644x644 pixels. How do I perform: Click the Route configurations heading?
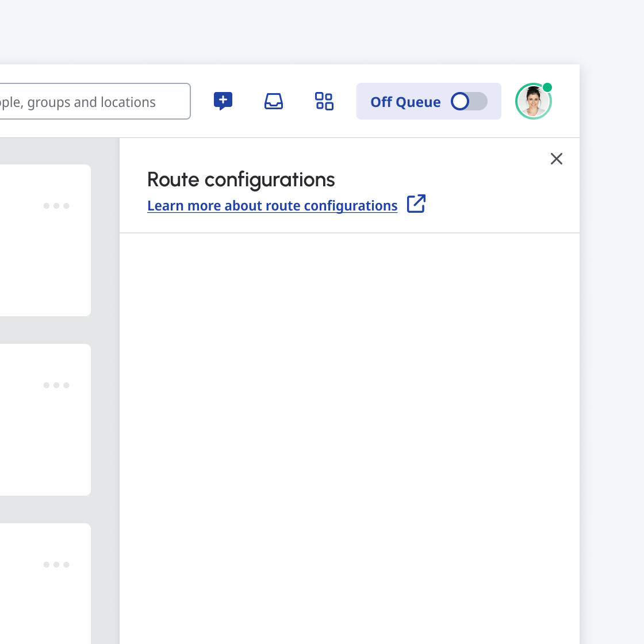click(241, 180)
